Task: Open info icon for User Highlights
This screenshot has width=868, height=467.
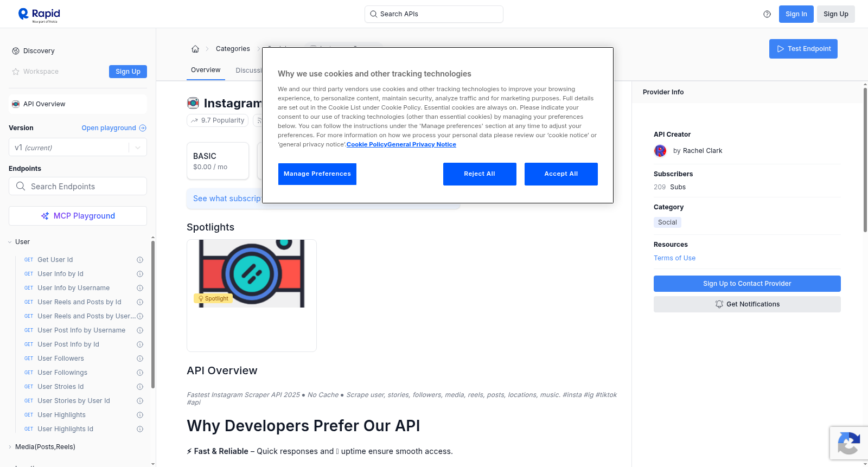Action: click(x=140, y=415)
